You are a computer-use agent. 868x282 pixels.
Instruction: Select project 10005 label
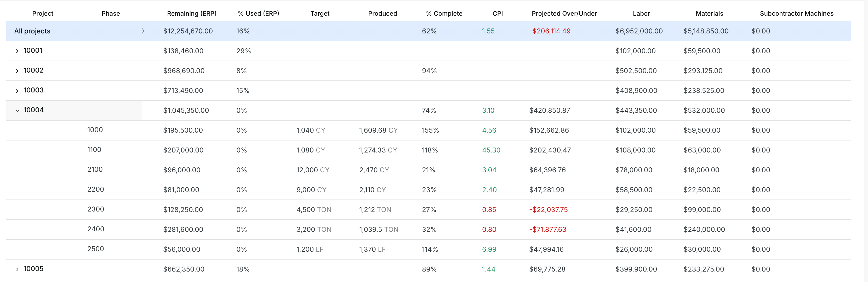click(33, 269)
